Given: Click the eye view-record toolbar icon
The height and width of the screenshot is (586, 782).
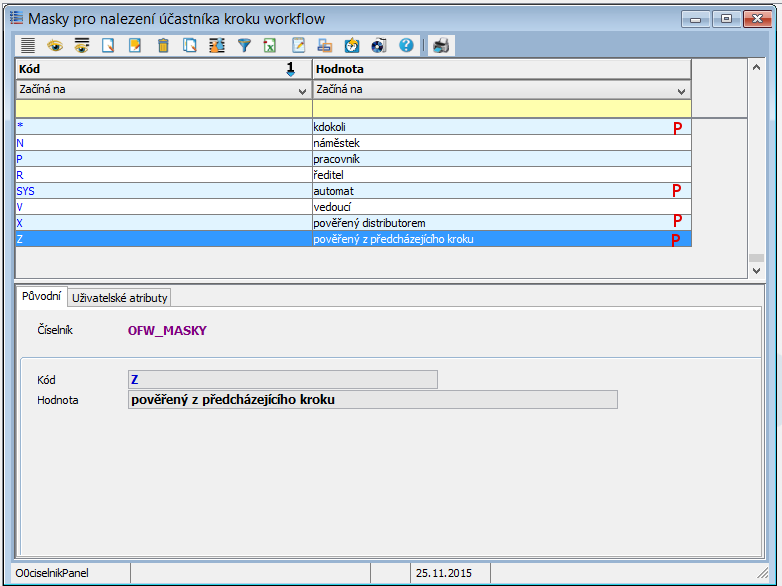Looking at the screenshot, I should click(55, 45).
